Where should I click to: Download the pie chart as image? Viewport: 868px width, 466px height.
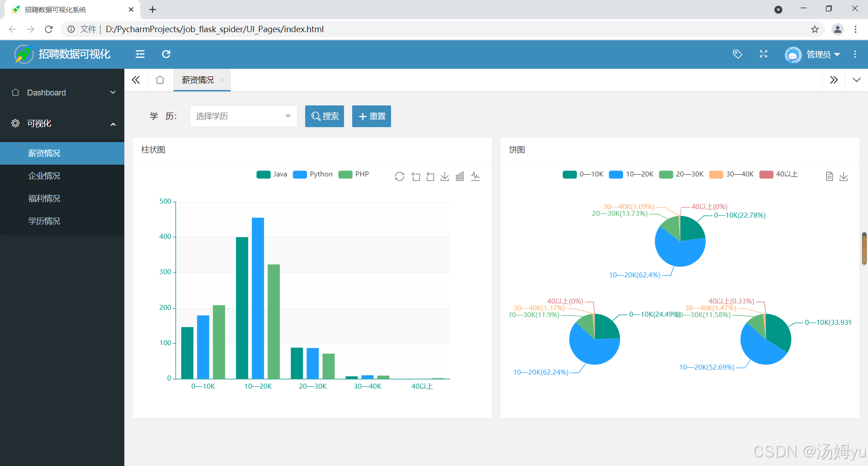point(844,176)
